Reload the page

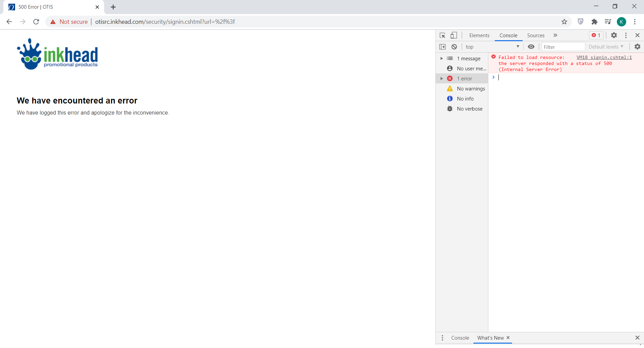pyautogui.click(x=36, y=22)
